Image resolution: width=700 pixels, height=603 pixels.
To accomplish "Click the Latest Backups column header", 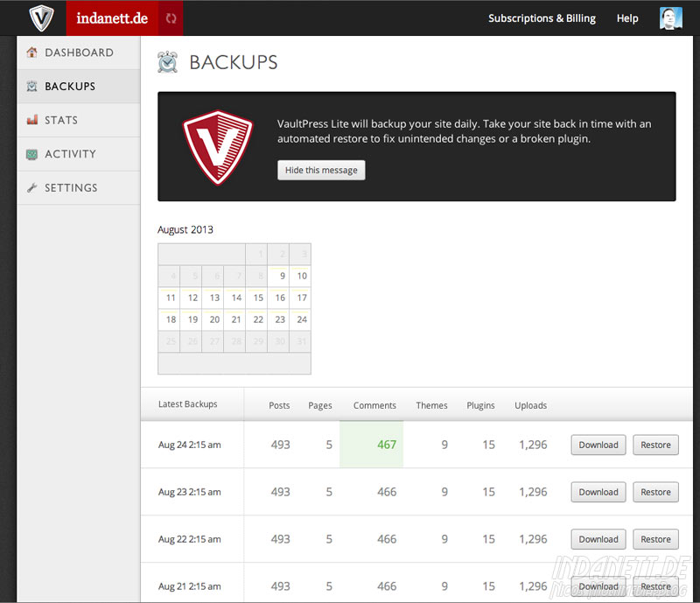I will coord(188,404).
